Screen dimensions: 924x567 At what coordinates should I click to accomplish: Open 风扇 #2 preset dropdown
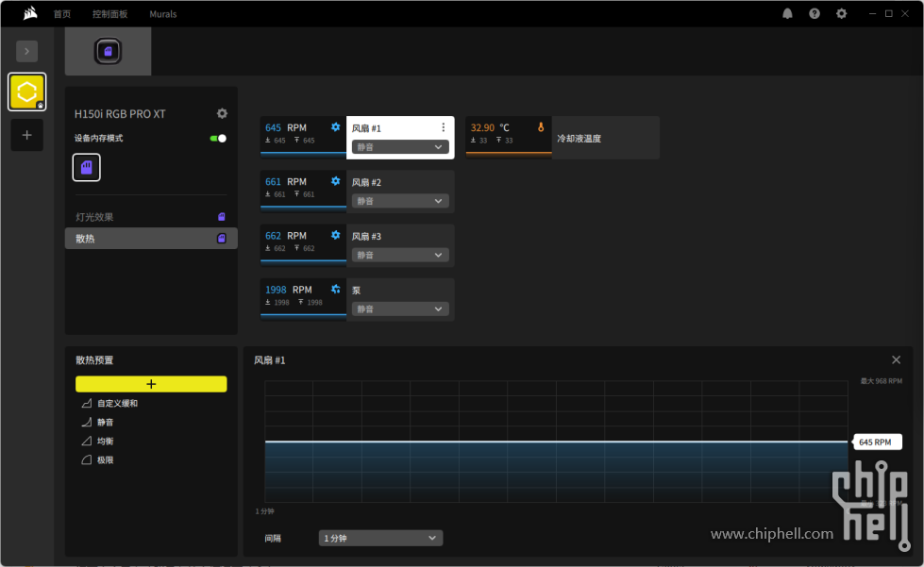coord(400,201)
